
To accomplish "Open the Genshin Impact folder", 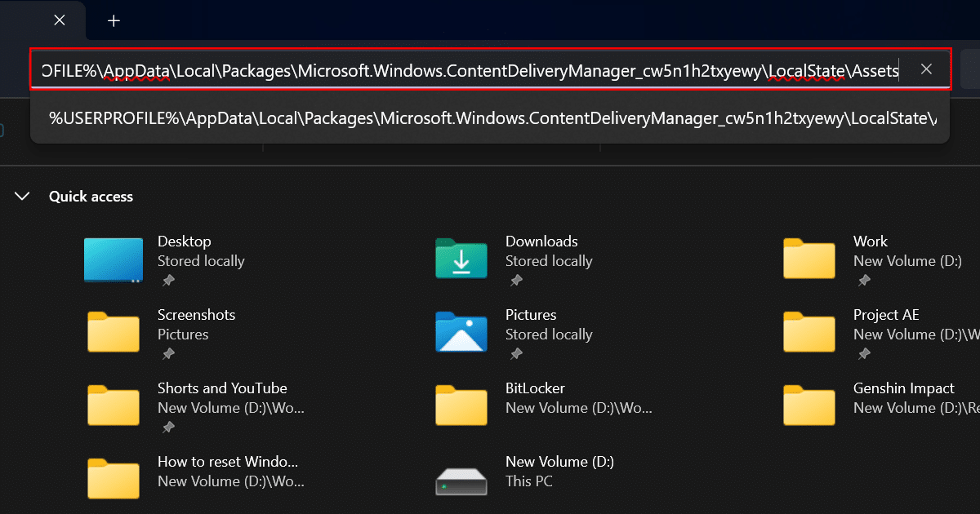I will [x=903, y=388].
